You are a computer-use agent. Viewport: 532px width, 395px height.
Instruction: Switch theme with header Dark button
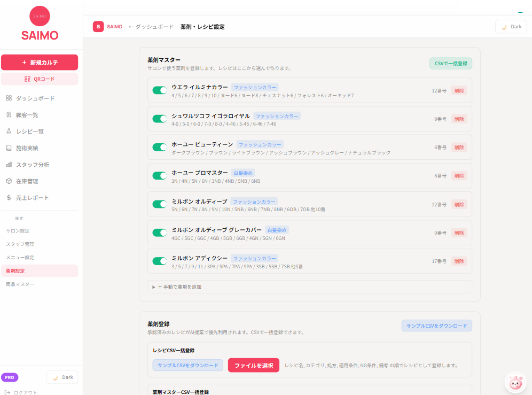(x=511, y=27)
